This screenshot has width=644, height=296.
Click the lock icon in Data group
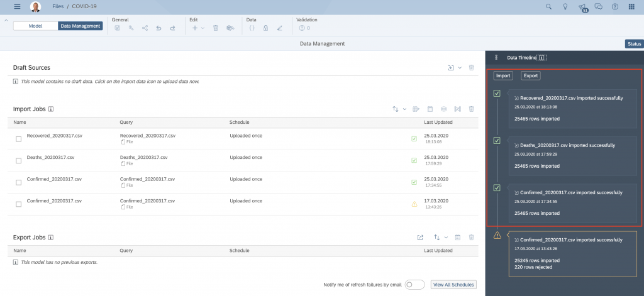pos(266,28)
